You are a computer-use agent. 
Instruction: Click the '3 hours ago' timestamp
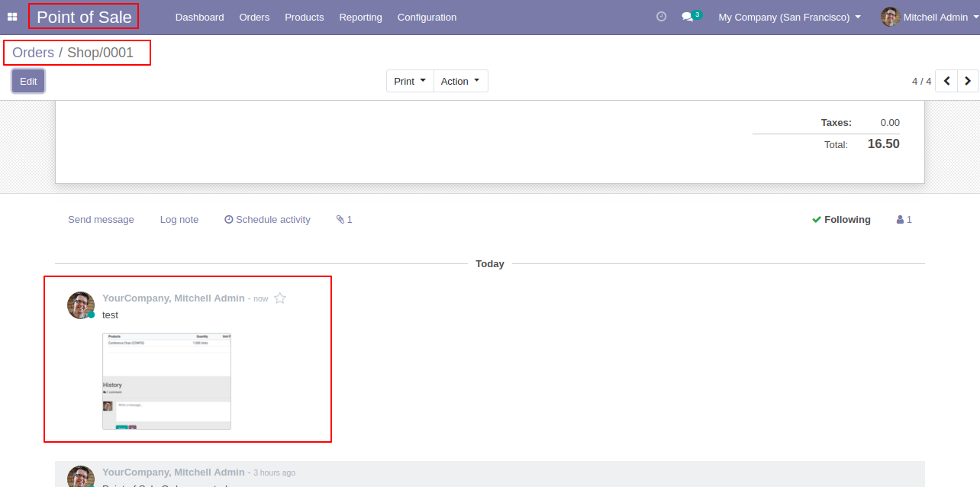(275, 472)
